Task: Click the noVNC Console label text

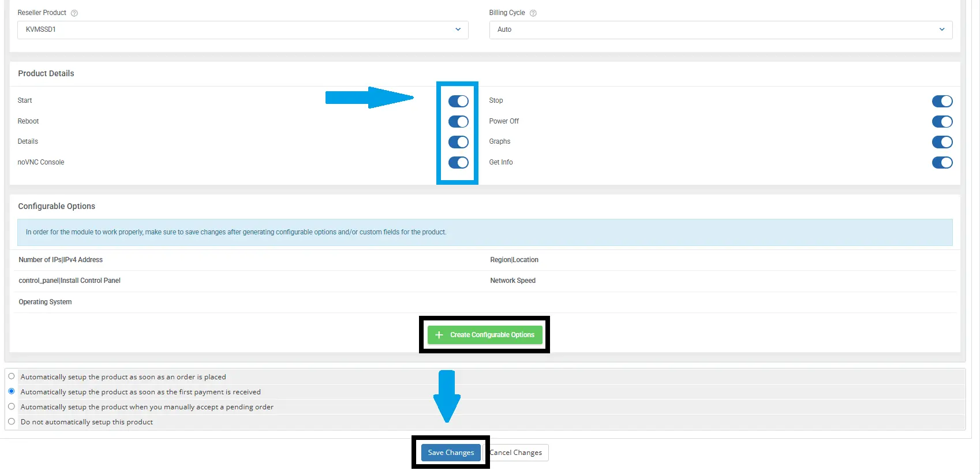Action: pos(41,162)
